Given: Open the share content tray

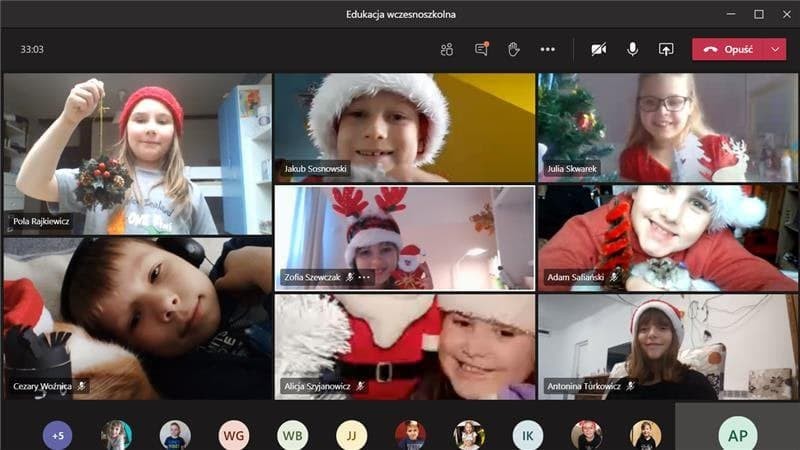Looking at the screenshot, I should click(666, 49).
